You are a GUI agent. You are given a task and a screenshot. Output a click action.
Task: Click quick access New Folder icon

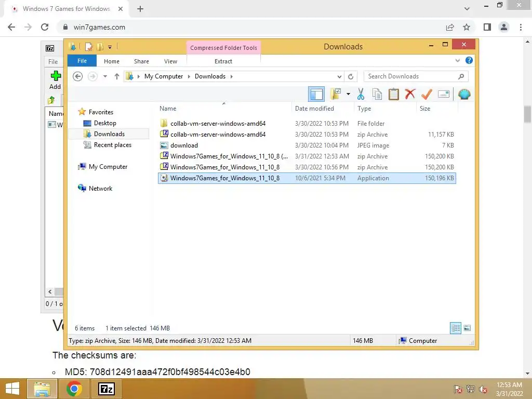click(x=100, y=47)
